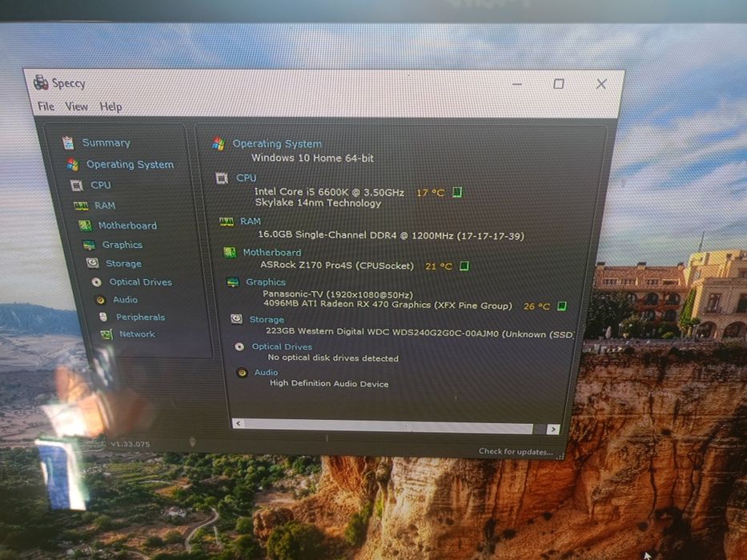747x560 pixels.
Task: Click the Audio speaker icon in sidebar
Action: pyautogui.click(x=100, y=300)
